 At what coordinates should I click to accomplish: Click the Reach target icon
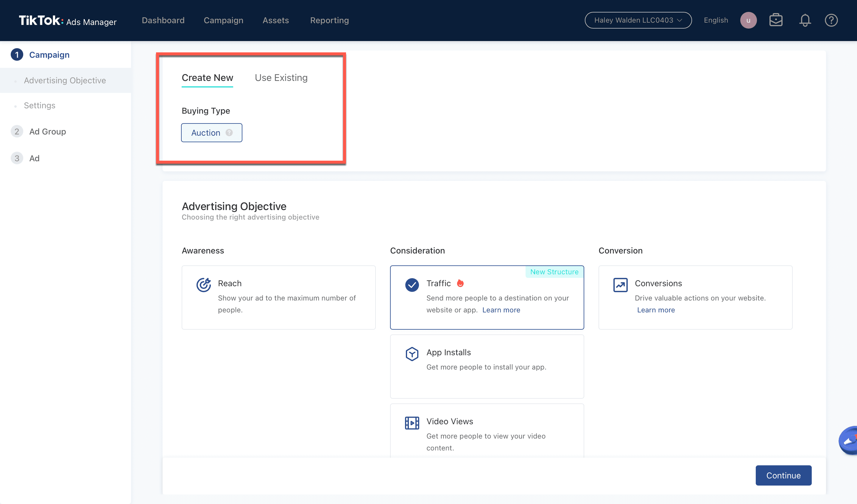pos(203,285)
